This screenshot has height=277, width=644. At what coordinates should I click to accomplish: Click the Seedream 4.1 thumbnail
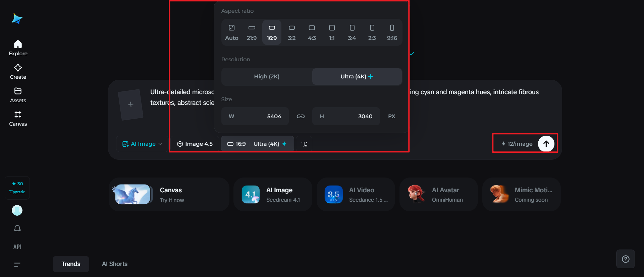(251, 195)
